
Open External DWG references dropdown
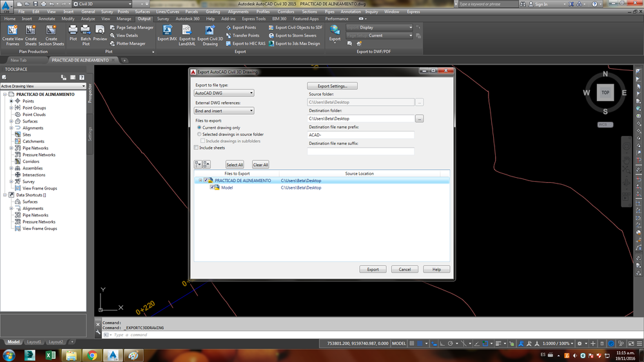pos(224,111)
